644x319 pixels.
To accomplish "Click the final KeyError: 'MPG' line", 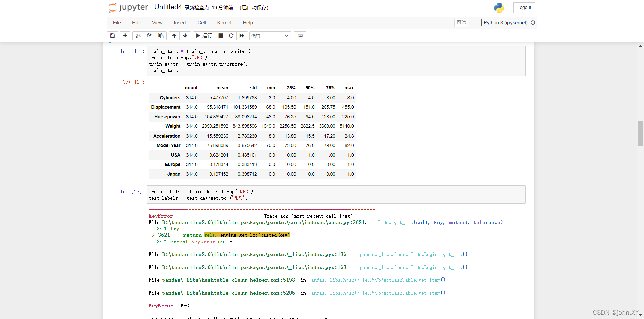I will [170, 306].
